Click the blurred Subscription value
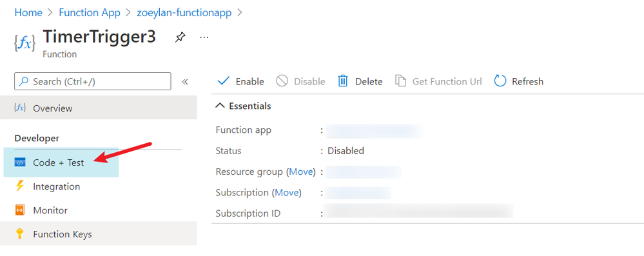This screenshot has width=644, height=256. (x=358, y=193)
